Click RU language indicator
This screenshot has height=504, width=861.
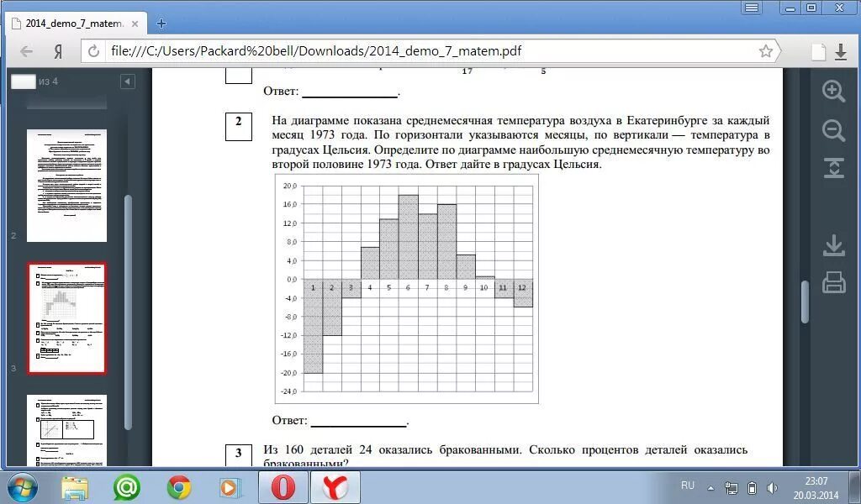pyautogui.click(x=688, y=486)
